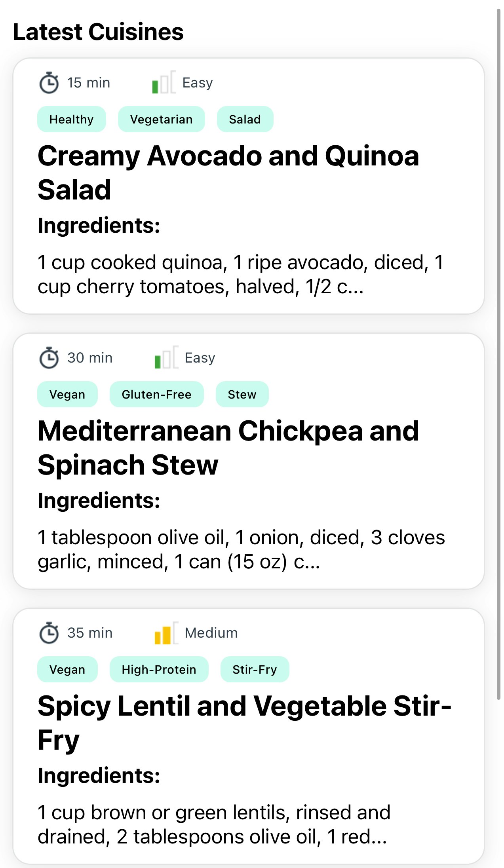Open Mediterranean Chickpea and Spinach Stew recipe
Image resolution: width=504 pixels, height=868 pixels.
228,448
